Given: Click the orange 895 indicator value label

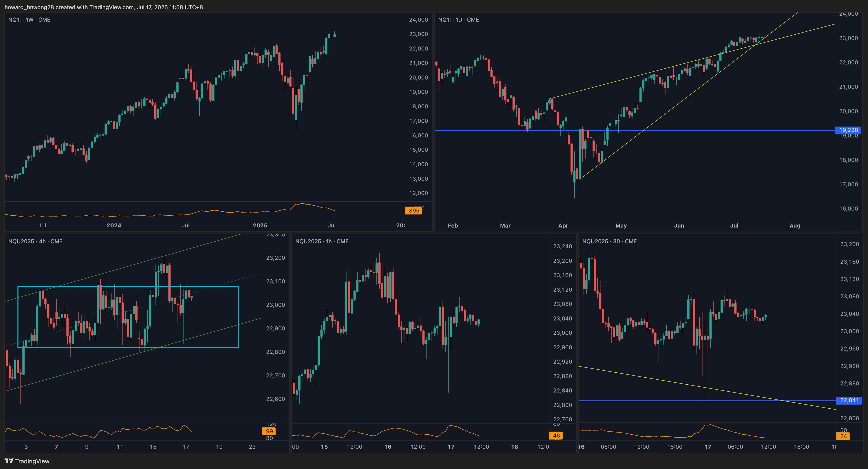Looking at the screenshot, I should [414, 210].
